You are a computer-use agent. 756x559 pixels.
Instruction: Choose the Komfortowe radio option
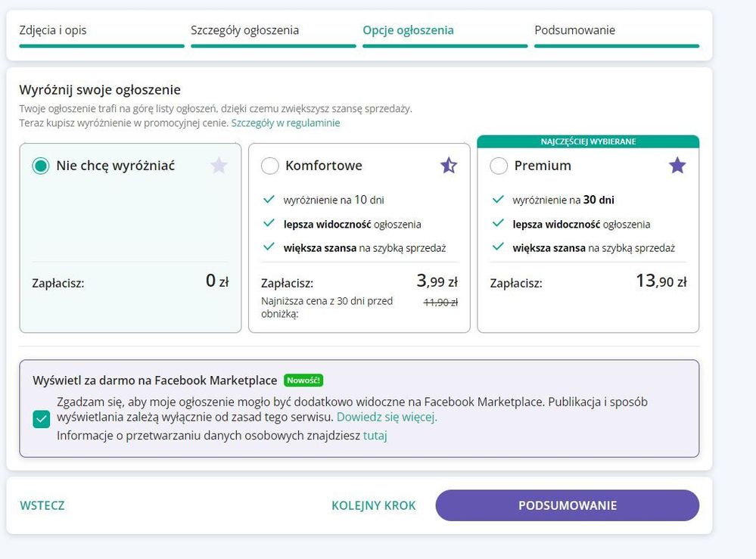(x=269, y=166)
